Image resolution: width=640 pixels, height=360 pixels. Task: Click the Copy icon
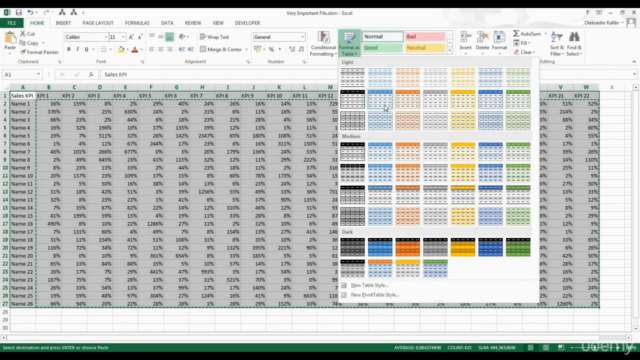pyautogui.click(x=23, y=43)
